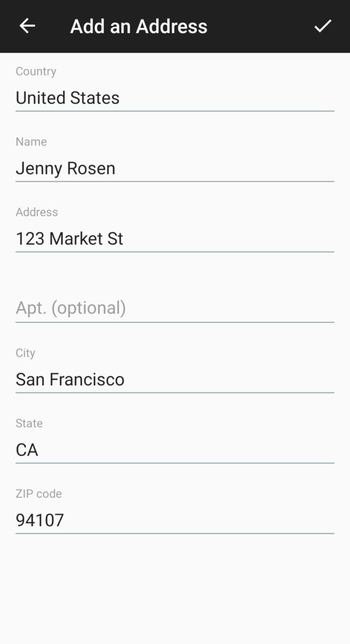Tap the Country label above United States

[x=36, y=71]
